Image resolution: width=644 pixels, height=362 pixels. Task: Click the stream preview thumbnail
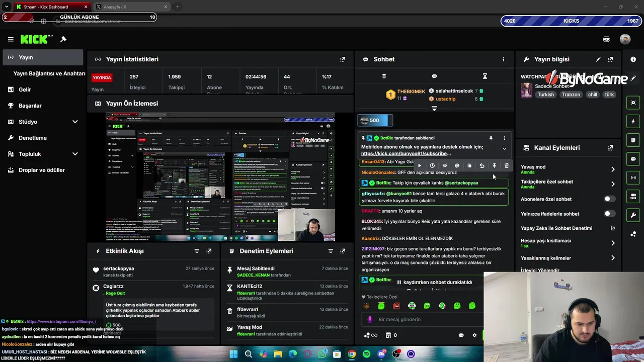[x=220, y=176]
